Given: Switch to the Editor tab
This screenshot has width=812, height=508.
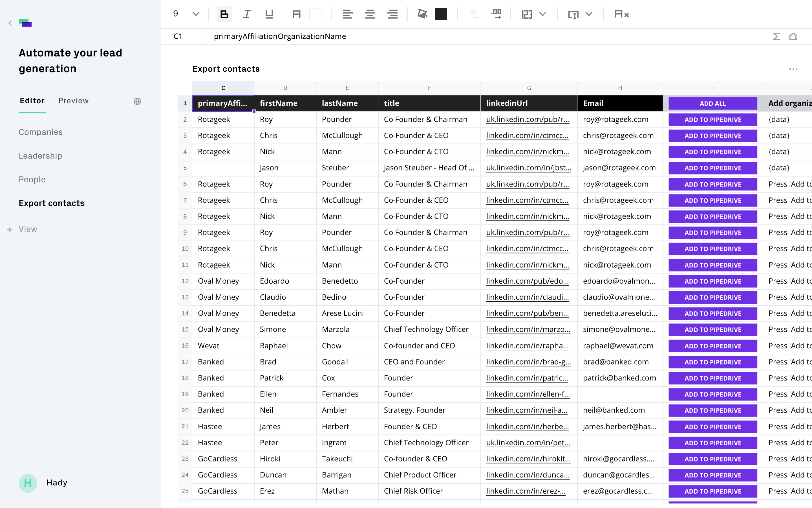Looking at the screenshot, I should pos(32,101).
